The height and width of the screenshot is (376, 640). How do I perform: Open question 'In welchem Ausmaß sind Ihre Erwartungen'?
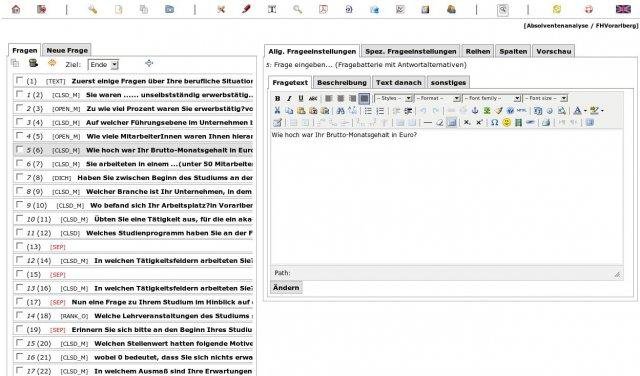click(173, 371)
